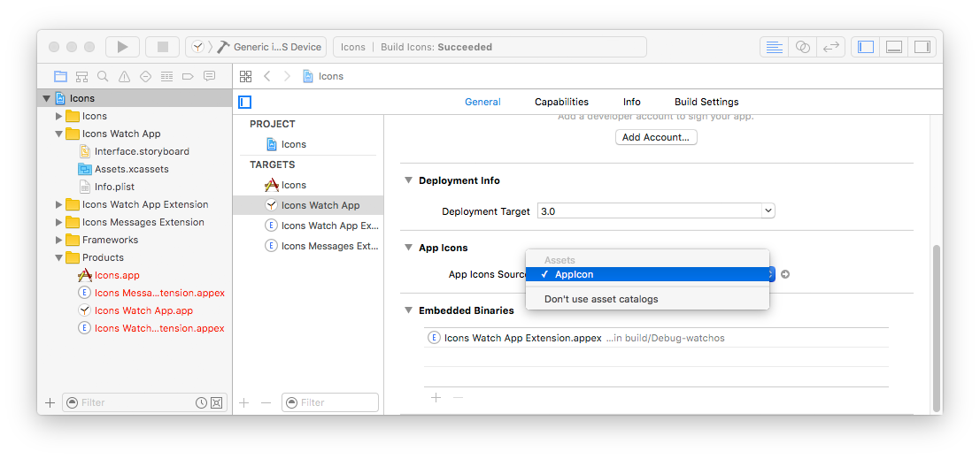Switch to the Build Settings tab

(x=706, y=102)
